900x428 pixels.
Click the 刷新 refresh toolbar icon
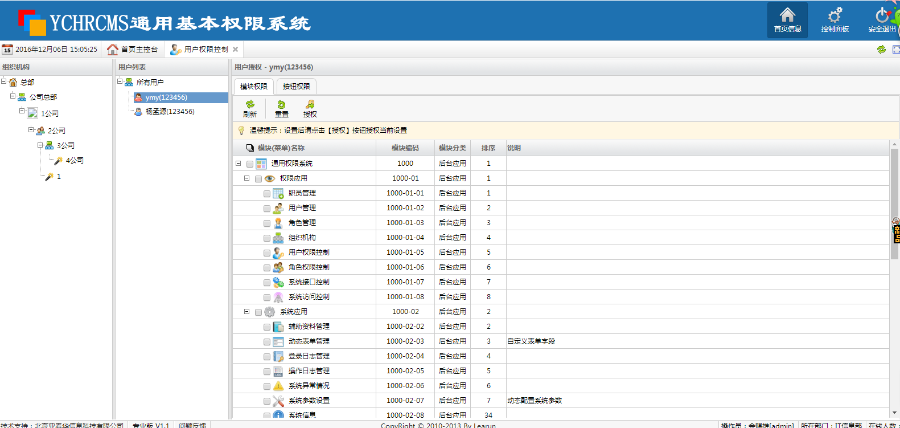[249, 109]
